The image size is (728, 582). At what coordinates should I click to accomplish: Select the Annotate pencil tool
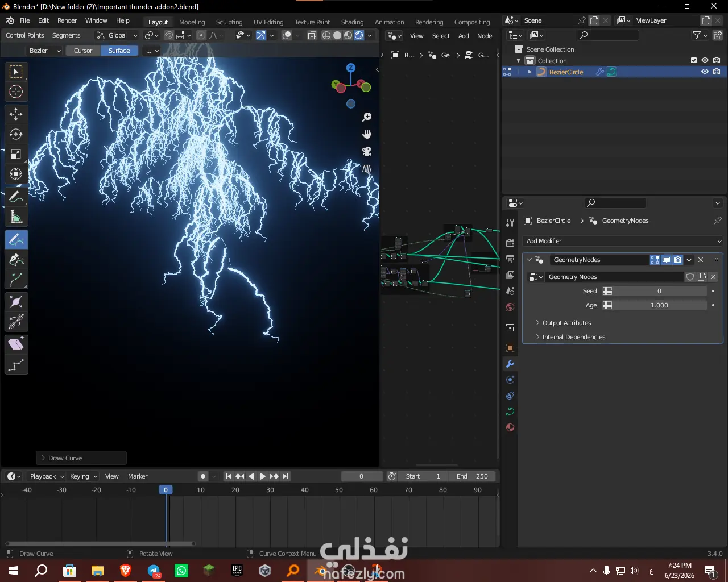16,197
